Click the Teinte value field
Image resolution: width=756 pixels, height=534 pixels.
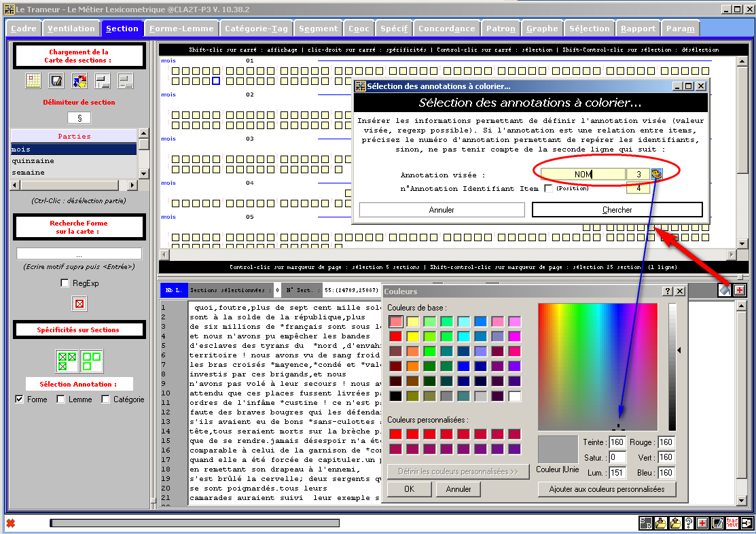(x=617, y=442)
